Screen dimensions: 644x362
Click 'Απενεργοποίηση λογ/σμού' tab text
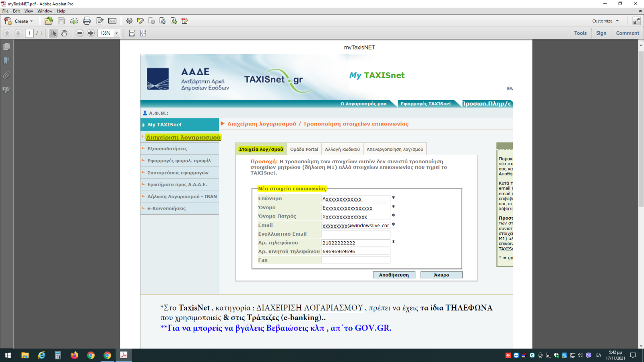[395, 149]
